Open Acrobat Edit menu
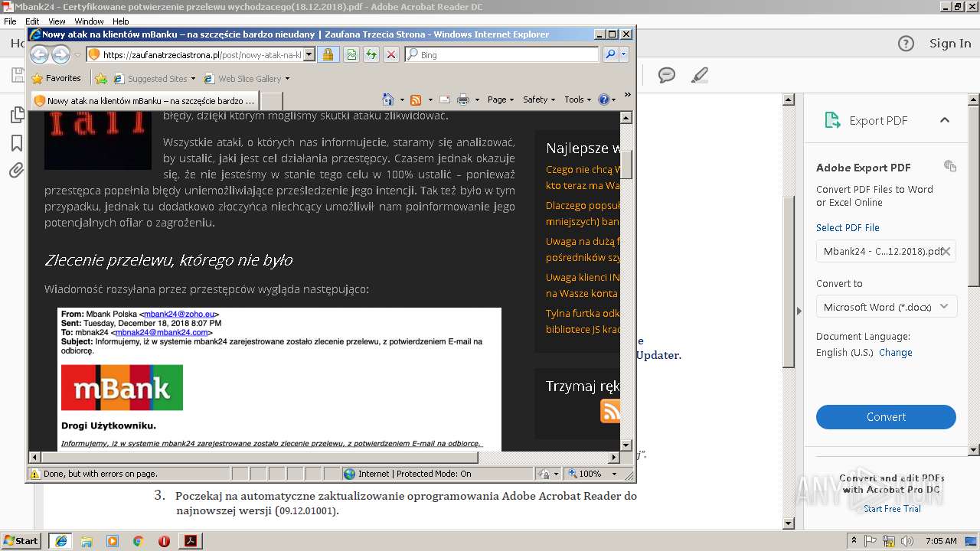This screenshot has width=980, height=551. (x=32, y=21)
